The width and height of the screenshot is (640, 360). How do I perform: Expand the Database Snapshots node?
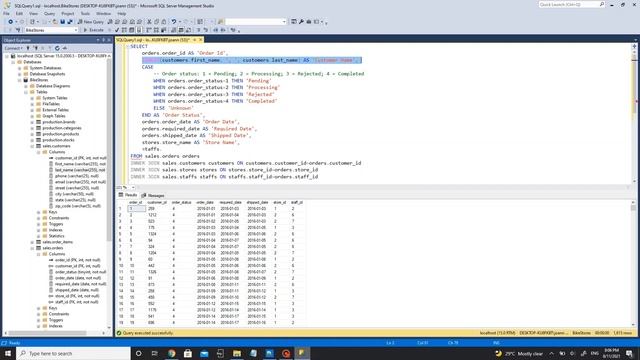click(x=19, y=74)
